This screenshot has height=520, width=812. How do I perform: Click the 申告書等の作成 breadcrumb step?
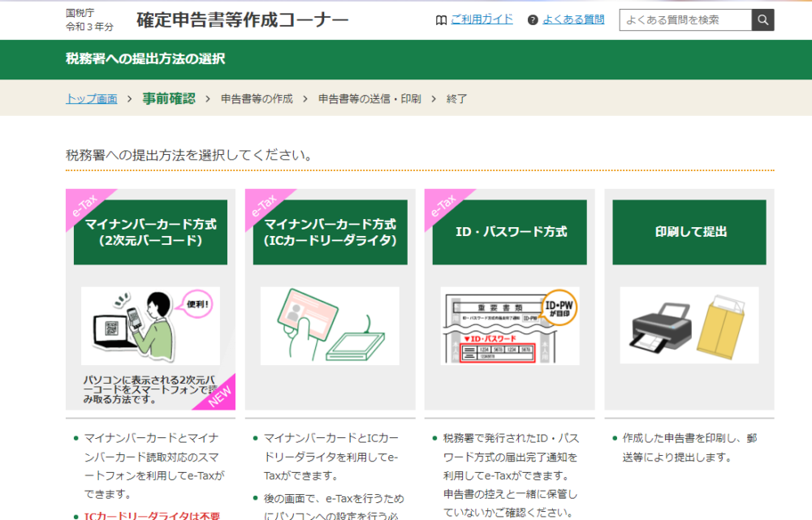(256, 97)
